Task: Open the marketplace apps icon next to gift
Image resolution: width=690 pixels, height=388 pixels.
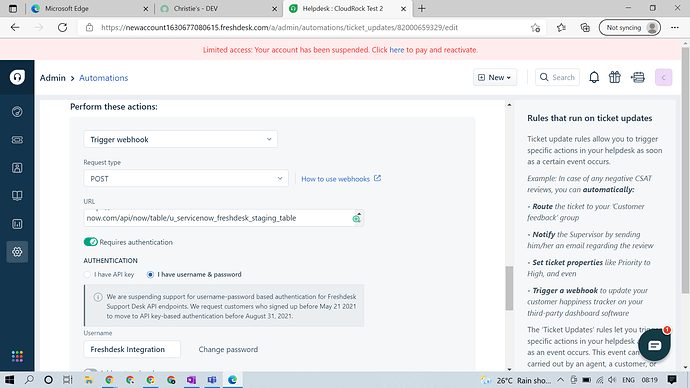Action: pos(638,77)
